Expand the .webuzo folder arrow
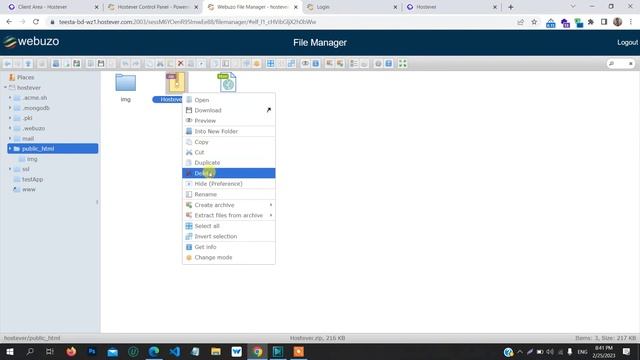640x360 pixels. (10, 128)
